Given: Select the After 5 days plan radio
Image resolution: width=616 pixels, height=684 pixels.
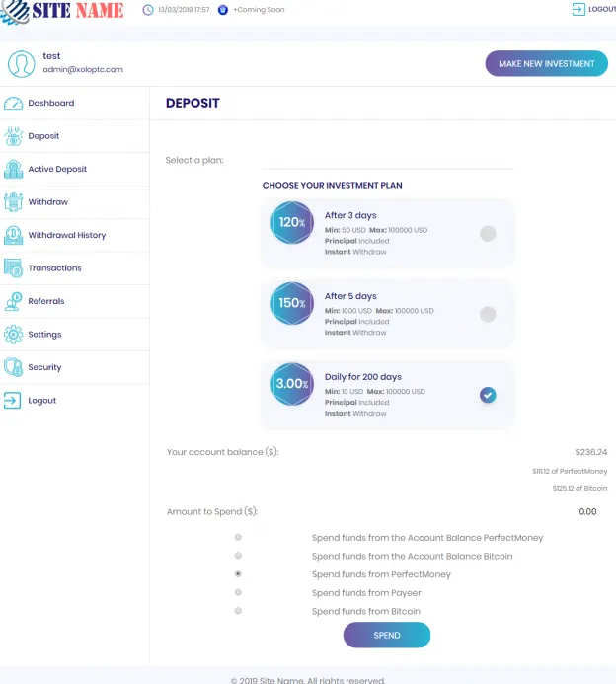Looking at the screenshot, I should [x=488, y=314].
